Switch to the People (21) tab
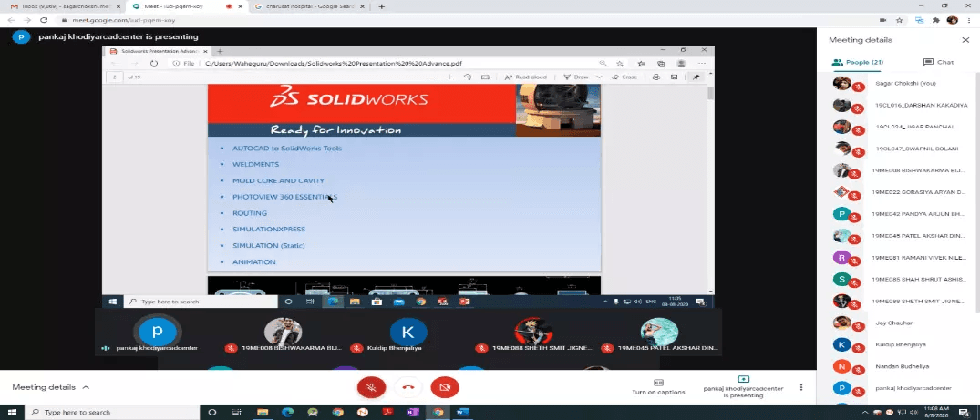Screen dimensions: 980x420 point(858,63)
